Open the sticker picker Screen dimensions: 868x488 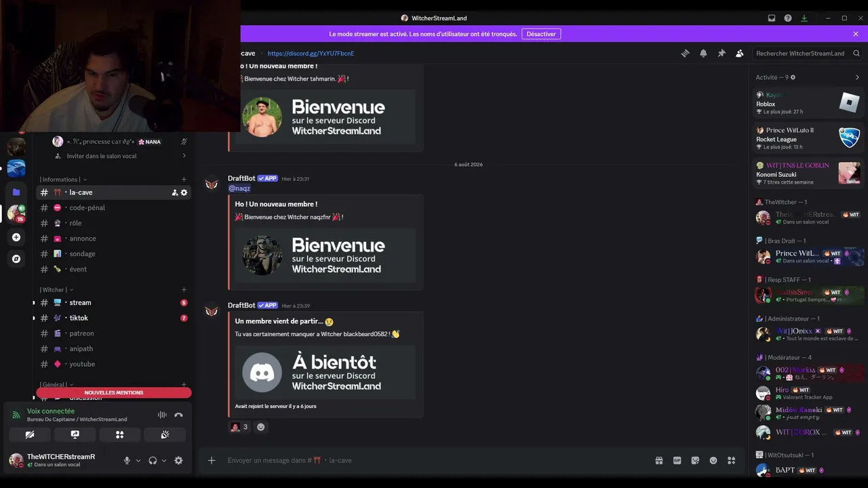[695, 460]
